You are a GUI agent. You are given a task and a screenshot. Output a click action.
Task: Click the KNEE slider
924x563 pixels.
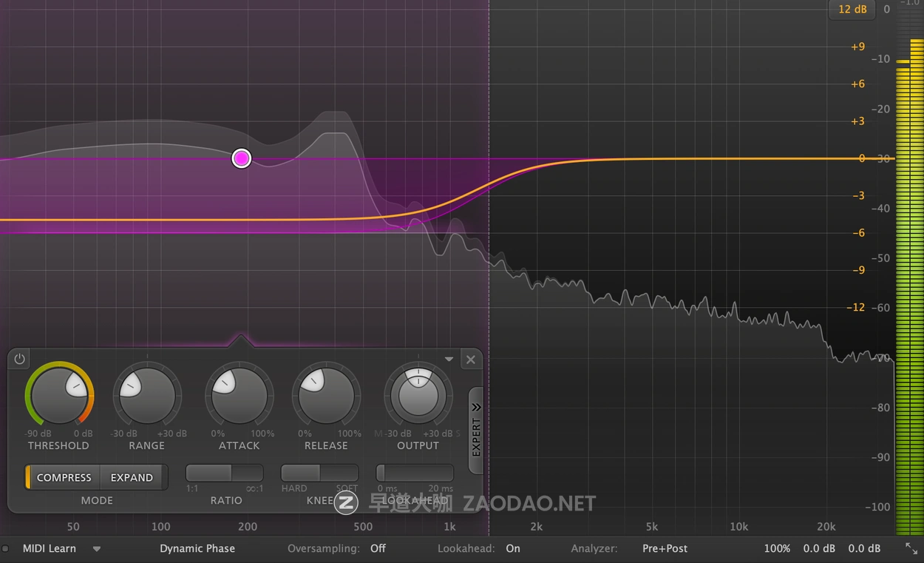(x=319, y=473)
